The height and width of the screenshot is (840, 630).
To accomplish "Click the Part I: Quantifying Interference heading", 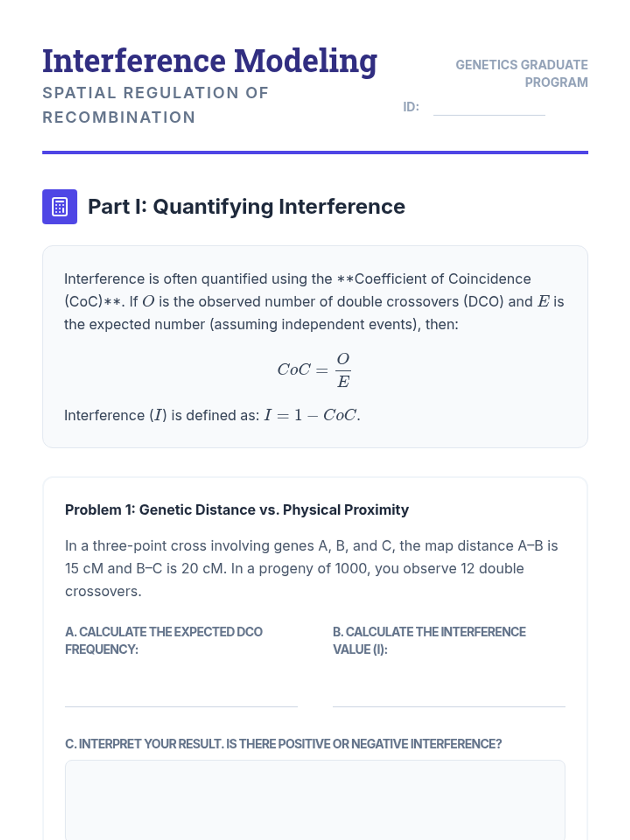I will (246, 207).
